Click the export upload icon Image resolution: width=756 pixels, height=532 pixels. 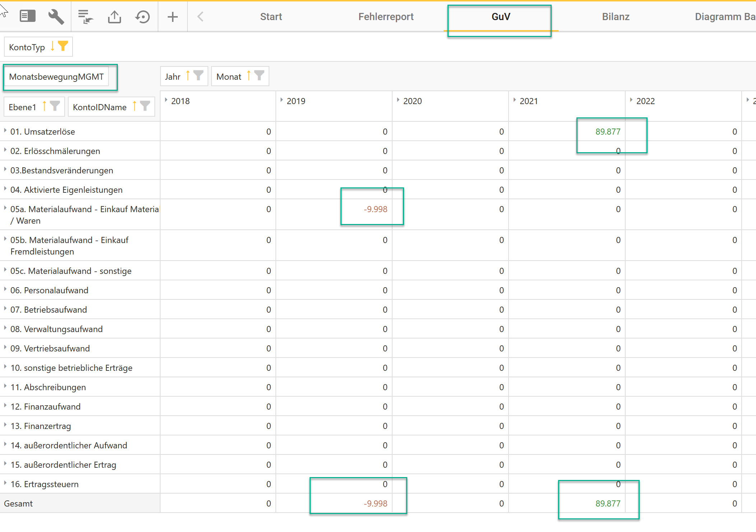click(x=114, y=17)
